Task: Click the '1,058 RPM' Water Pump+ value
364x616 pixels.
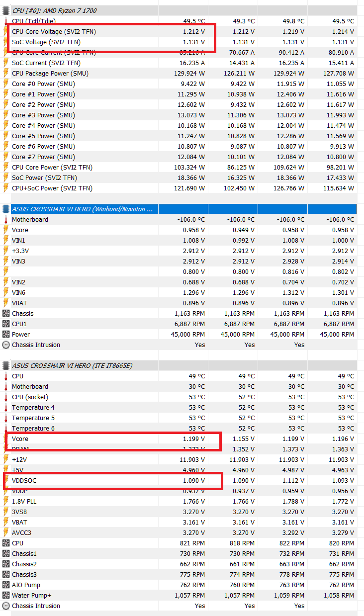Action: 339,595
